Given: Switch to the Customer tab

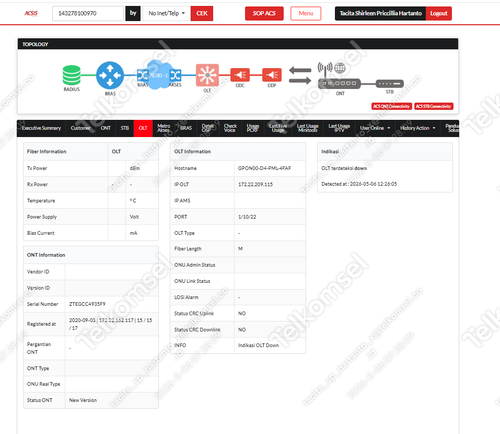Looking at the screenshot, I should (x=80, y=128).
